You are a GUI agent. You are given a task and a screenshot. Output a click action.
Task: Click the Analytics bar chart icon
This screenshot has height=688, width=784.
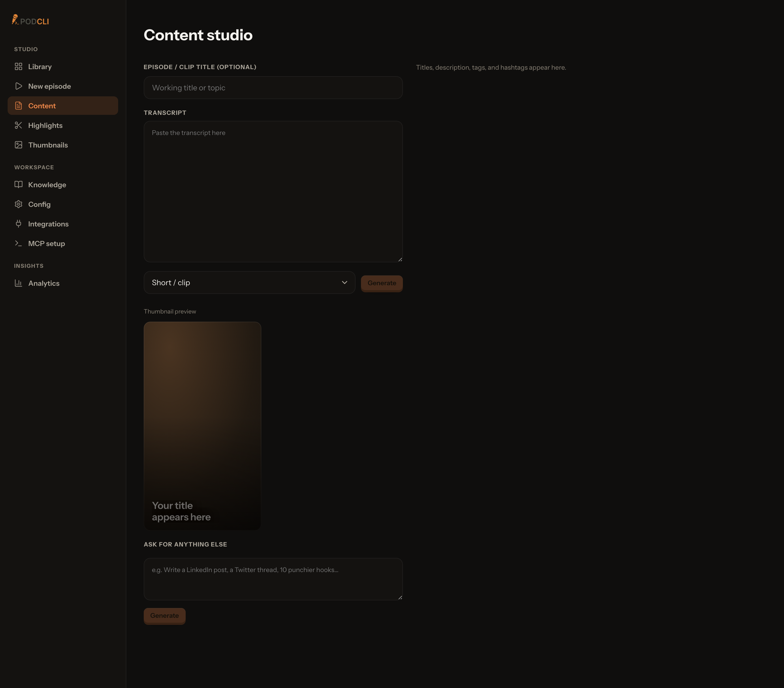point(19,283)
